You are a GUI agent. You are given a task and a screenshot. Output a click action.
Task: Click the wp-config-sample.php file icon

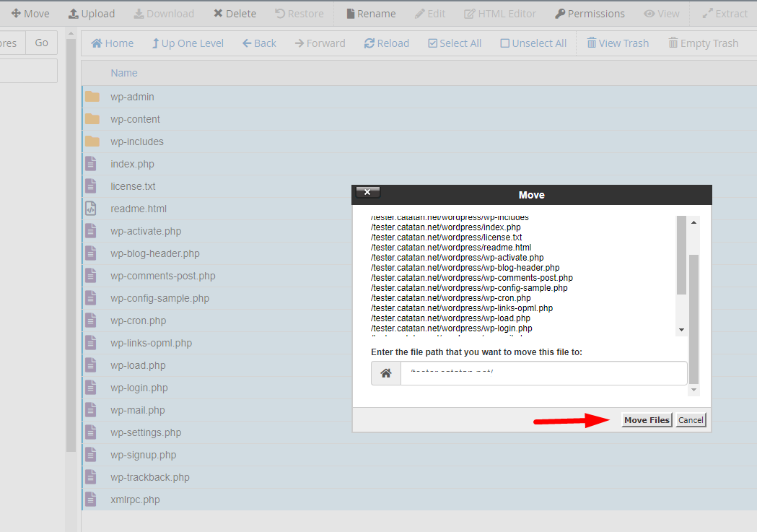[x=91, y=298]
